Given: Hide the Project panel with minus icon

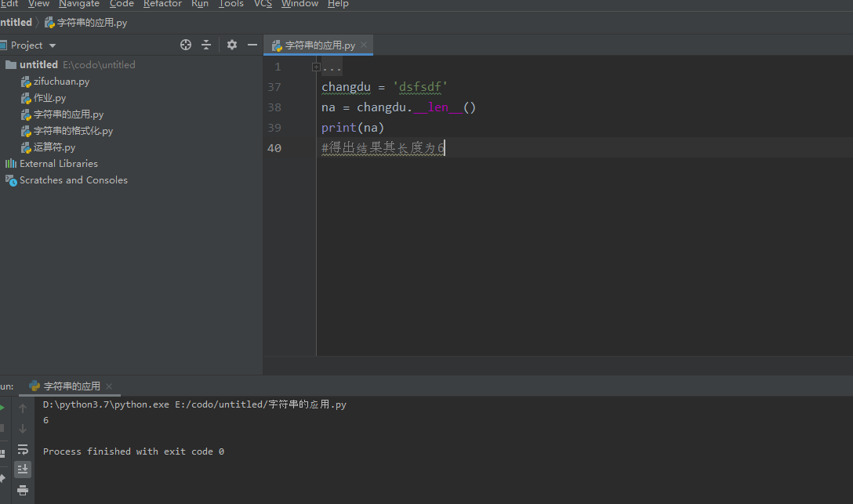Looking at the screenshot, I should click(252, 45).
